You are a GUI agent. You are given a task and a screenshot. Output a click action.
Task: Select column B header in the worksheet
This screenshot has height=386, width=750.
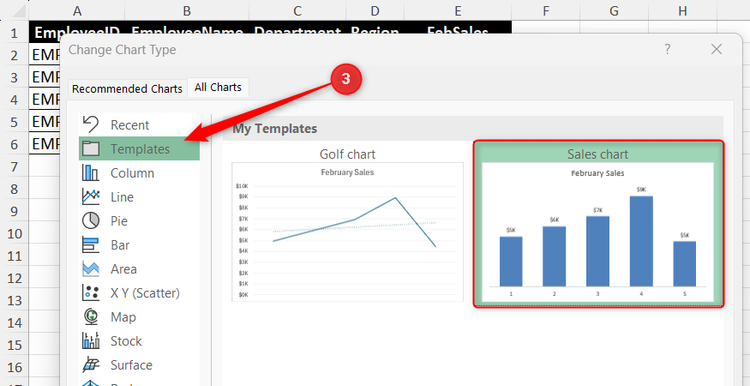pos(187,11)
